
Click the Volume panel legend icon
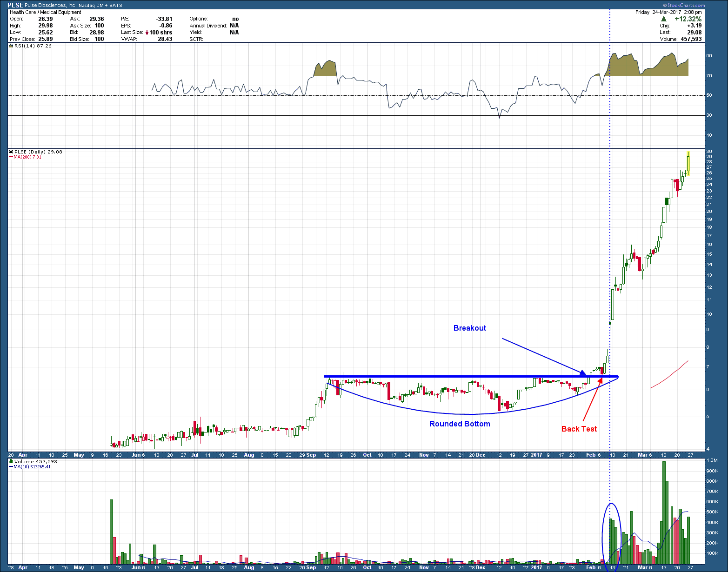11,461
